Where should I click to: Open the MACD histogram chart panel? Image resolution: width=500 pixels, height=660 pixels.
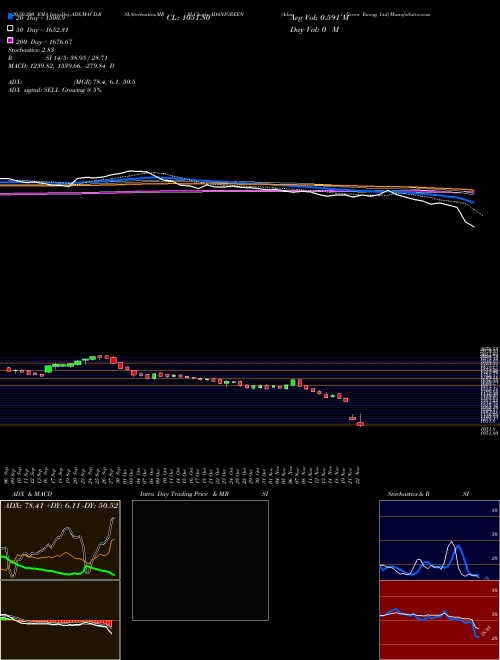[x=60, y=620]
